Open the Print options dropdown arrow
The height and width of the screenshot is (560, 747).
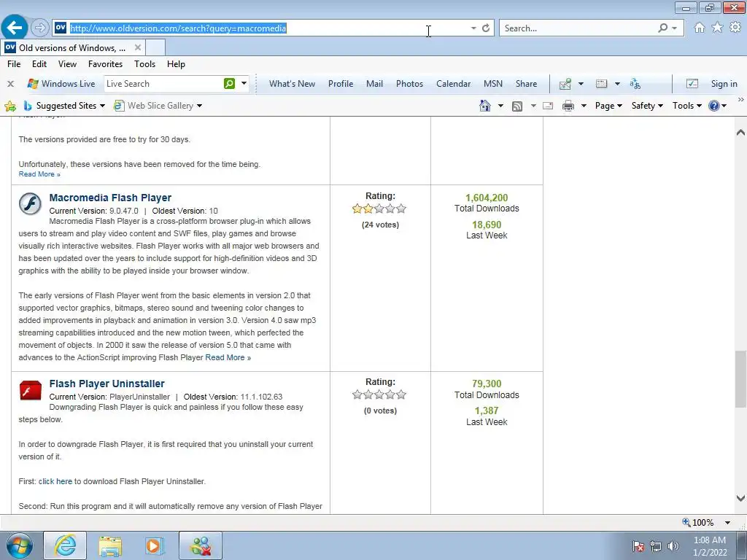tap(584, 106)
